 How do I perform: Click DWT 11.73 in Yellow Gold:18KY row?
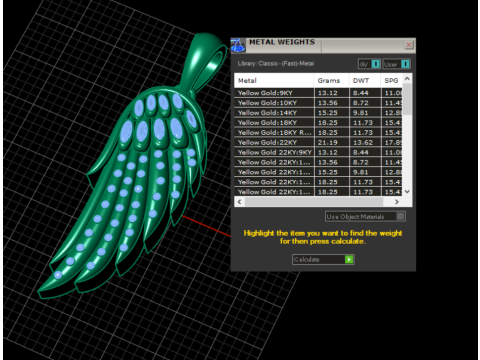[x=363, y=123]
